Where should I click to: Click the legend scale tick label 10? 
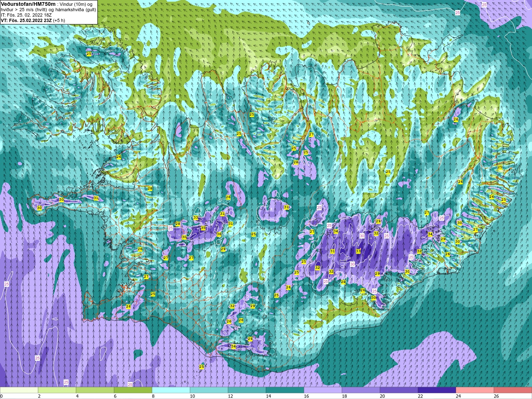coord(192,396)
